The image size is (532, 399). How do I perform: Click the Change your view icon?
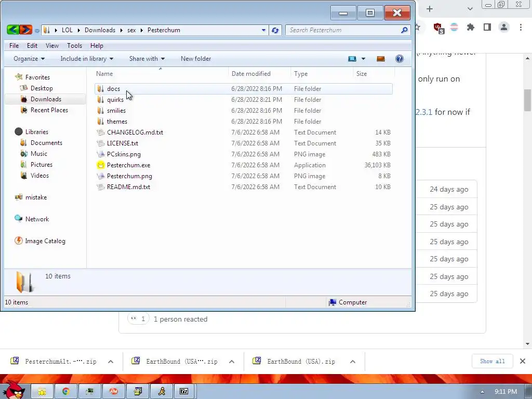(352, 59)
